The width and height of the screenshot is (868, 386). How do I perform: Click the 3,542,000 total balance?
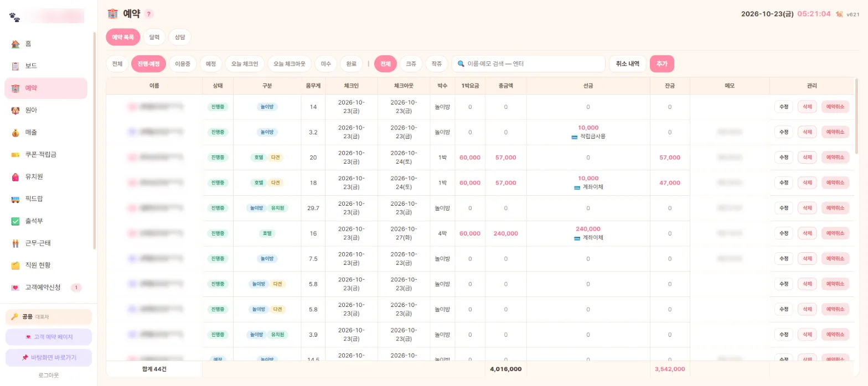coord(670,369)
